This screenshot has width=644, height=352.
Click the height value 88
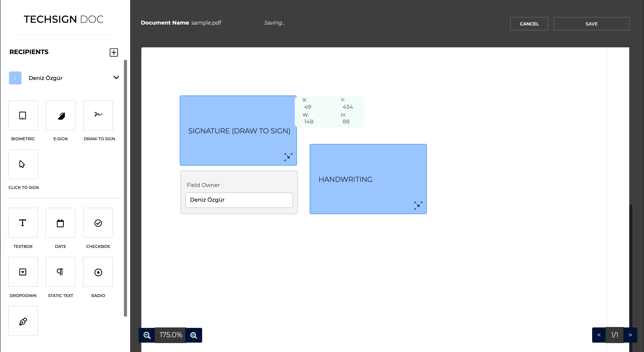(346, 122)
